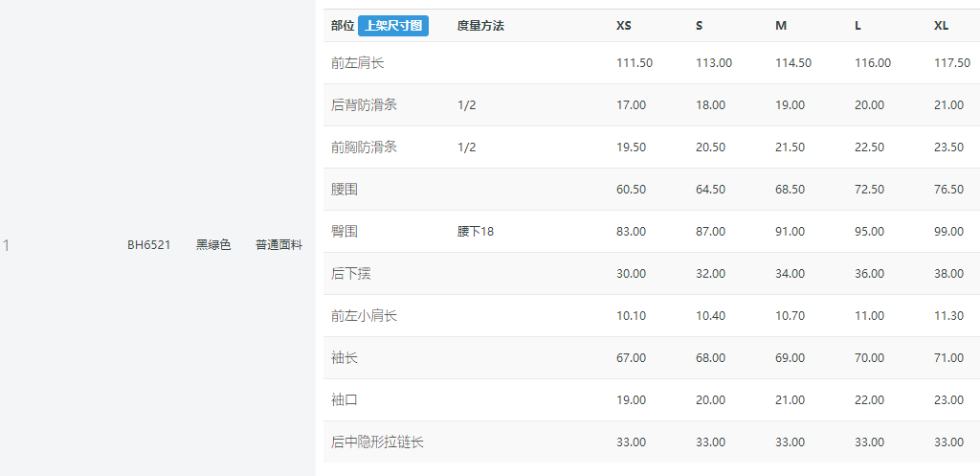
Task: Click the 10.10 value in 前左小肩长 row
Action: (632, 316)
